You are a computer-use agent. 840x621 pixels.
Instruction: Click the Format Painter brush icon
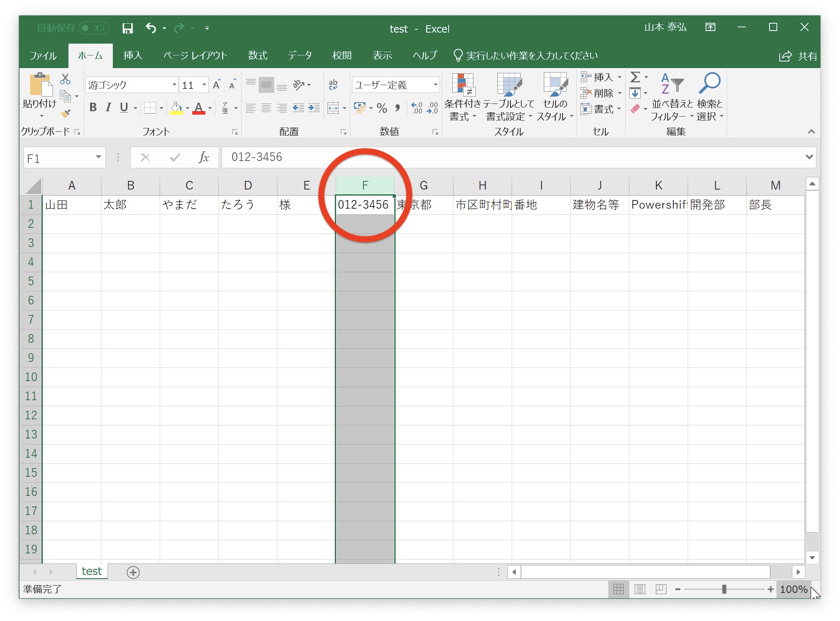(66, 114)
